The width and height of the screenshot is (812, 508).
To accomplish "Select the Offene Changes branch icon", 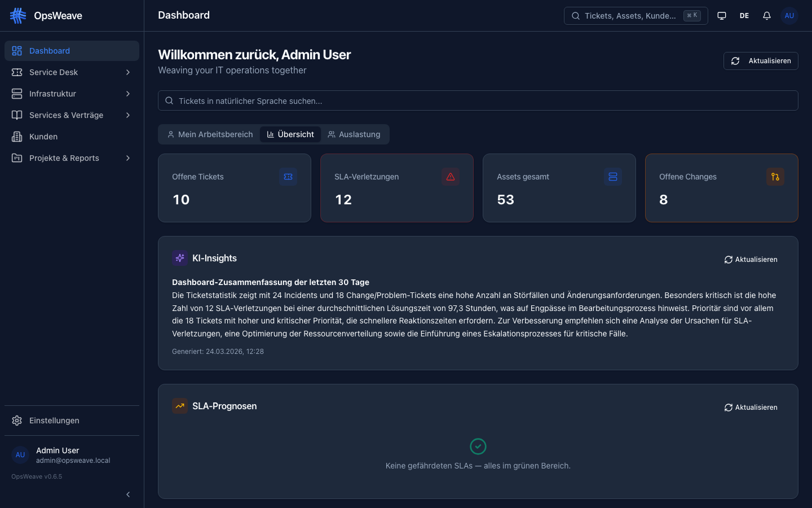I will pyautogui.click(x=775, y=177).
